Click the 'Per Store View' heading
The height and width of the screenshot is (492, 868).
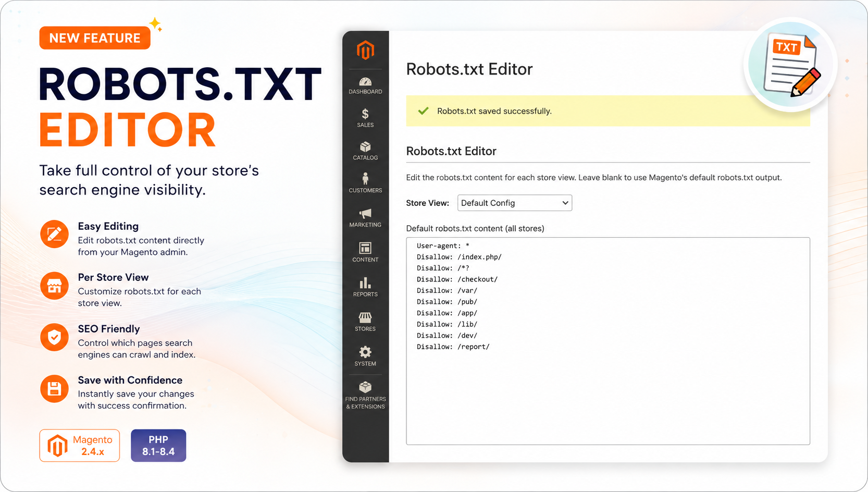(x=113, y=277)
